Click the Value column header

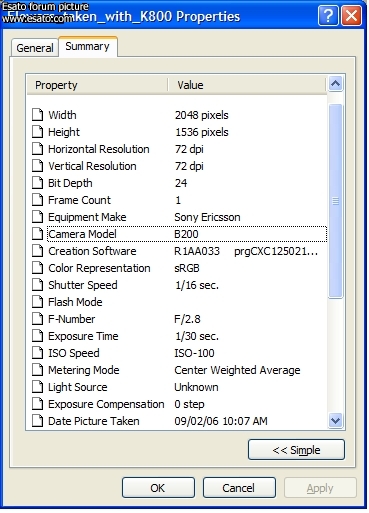[247, 85]
